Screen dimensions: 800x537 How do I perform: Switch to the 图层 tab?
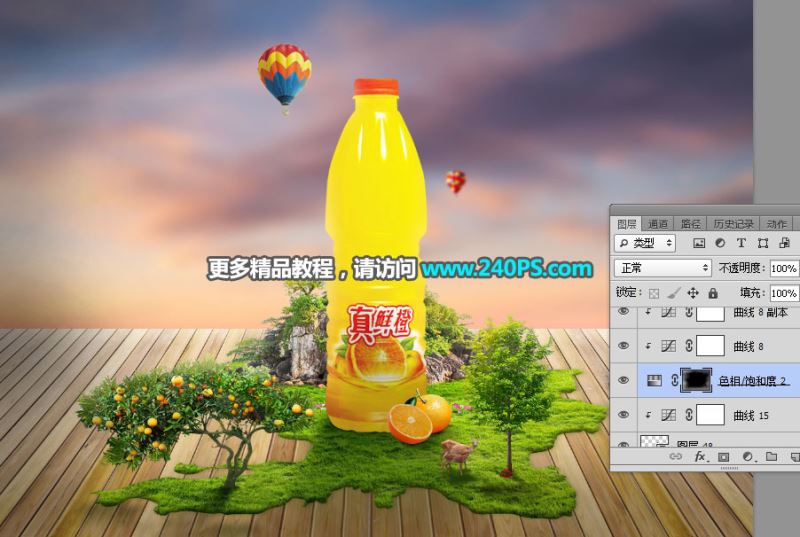(627, 224)
